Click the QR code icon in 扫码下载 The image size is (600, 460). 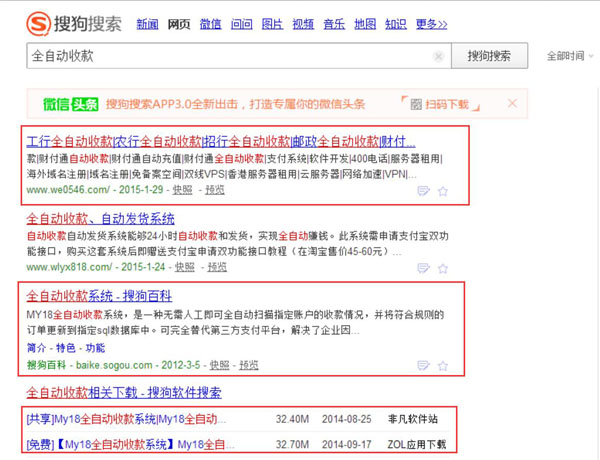[416, 104]
